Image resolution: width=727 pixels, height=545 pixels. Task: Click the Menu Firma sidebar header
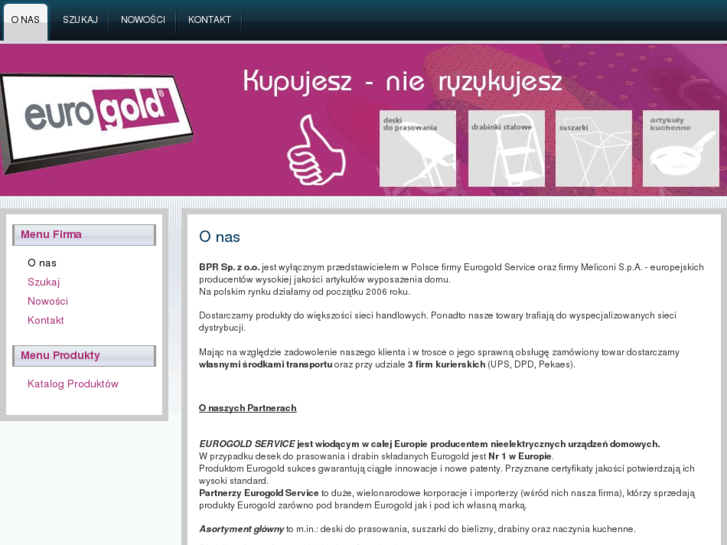point(84,235)
